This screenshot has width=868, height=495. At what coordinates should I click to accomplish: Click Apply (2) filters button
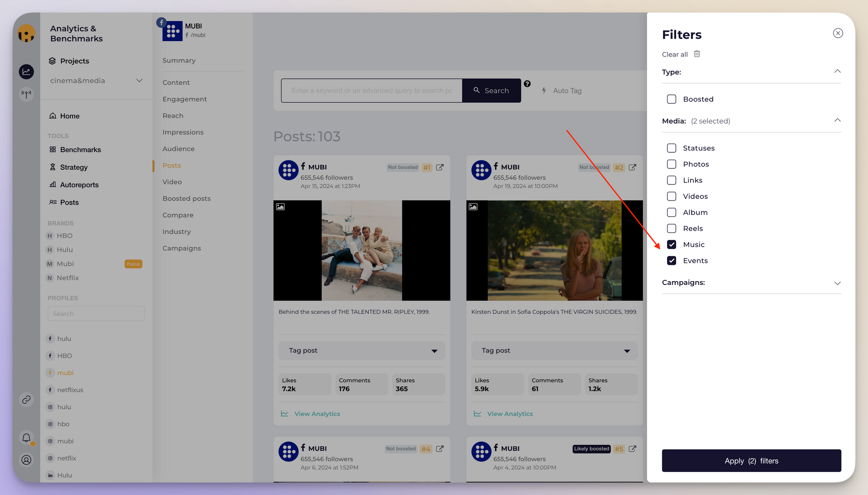pyautogui.click(x=751, y=461)
